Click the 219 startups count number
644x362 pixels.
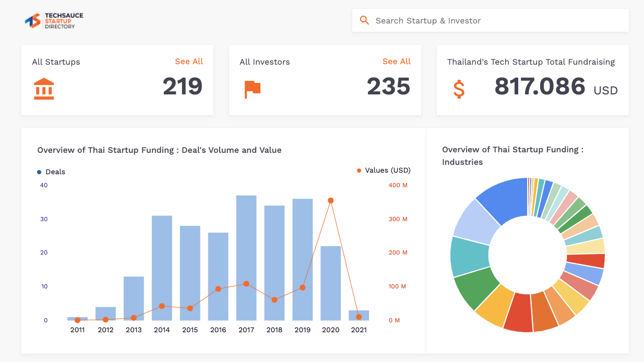tap(182, 87)
